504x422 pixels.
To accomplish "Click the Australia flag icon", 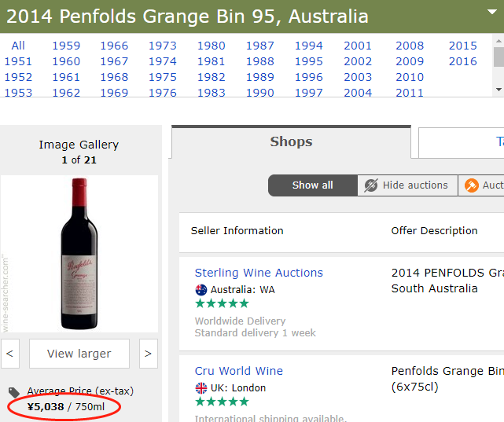I will [201, 290].
